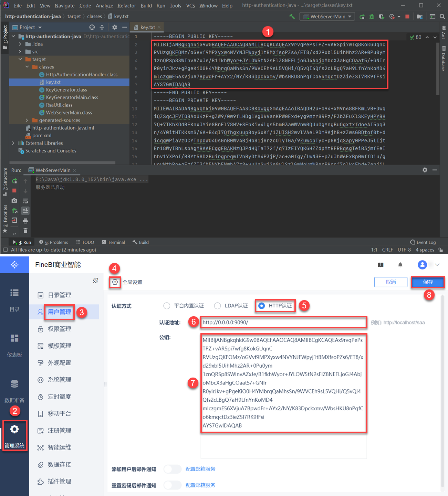Click the Build project hammer icon
Viewport: 448px width, 496px height.
[x=292, y=16]
